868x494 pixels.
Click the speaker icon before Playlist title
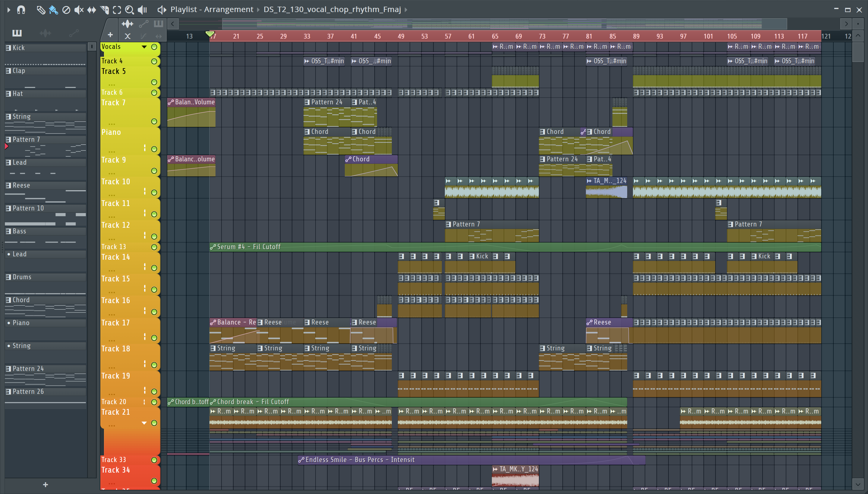tap(162, 10)
